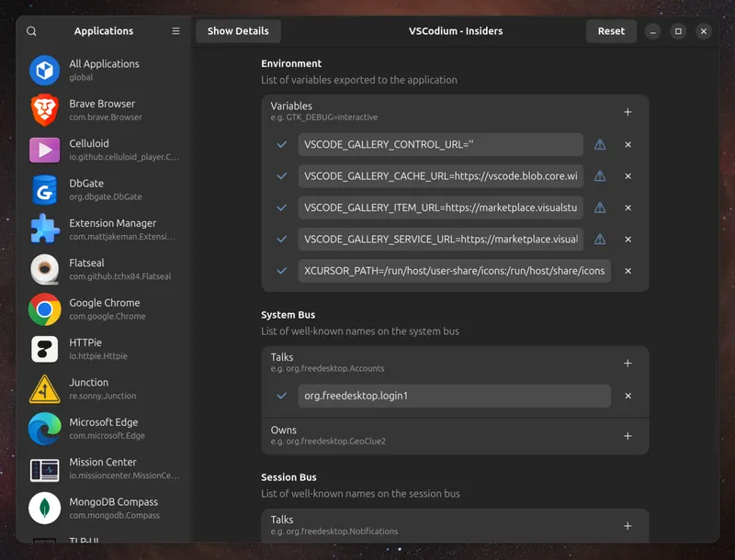Close the Flatseal window
The image size is (735, 560).
pos(704,31)
